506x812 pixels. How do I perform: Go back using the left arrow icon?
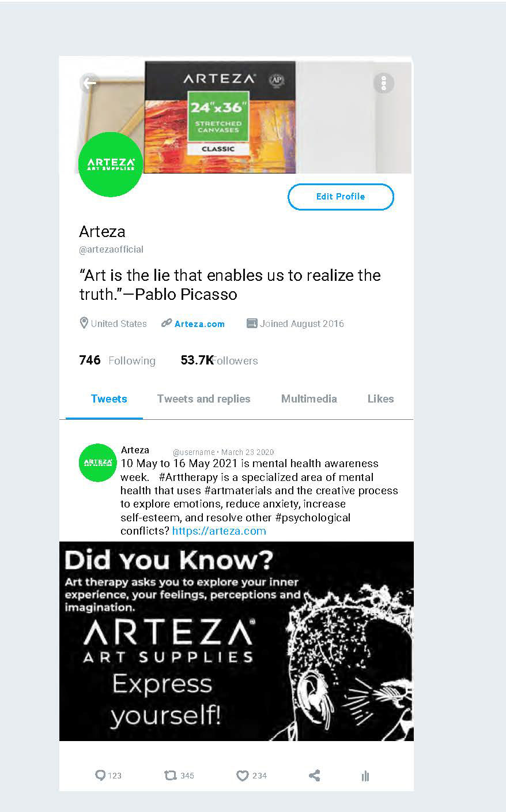click(x=89, y=83)
